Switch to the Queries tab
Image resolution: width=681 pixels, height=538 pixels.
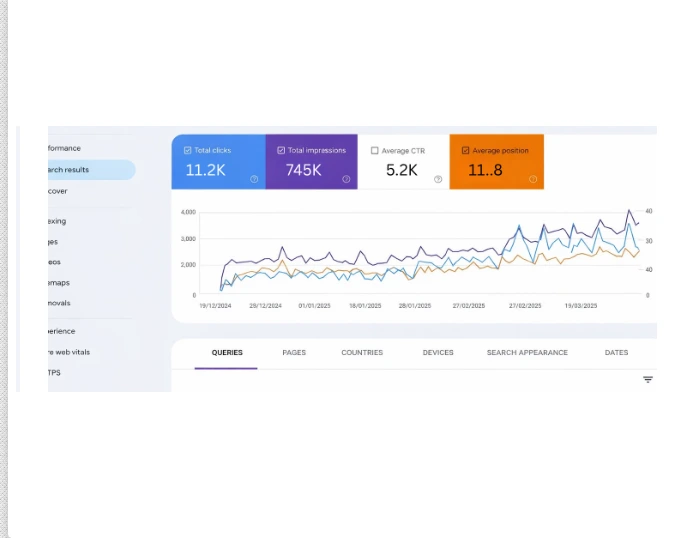[x=227, y=353]
